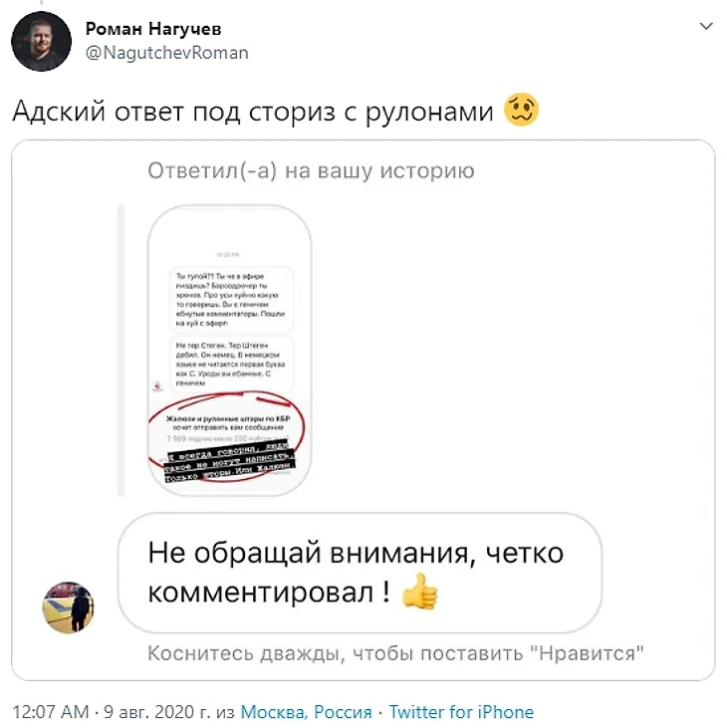This screenshot has height=728, width=727.
Task: Open Роман Нагучев's profile avatar
Action: pos(41,41)
